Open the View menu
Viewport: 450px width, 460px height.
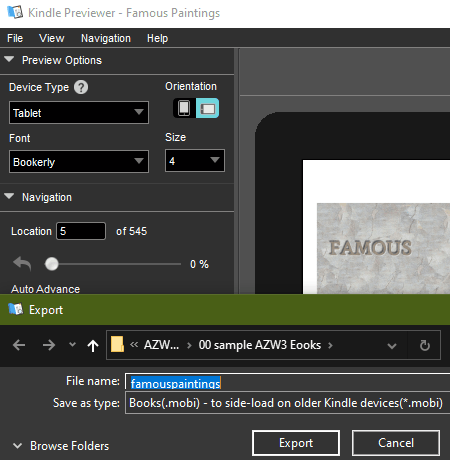click(x=51, y=38)
